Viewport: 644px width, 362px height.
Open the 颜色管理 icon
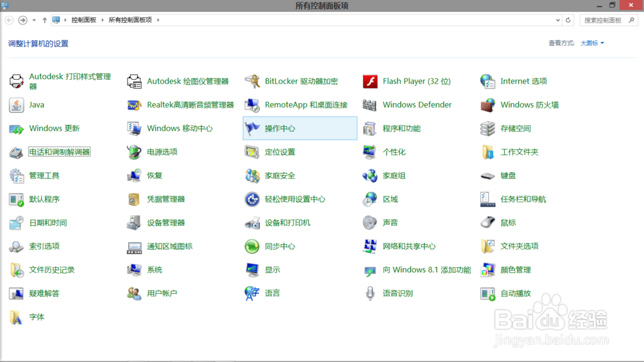point(488,270)
